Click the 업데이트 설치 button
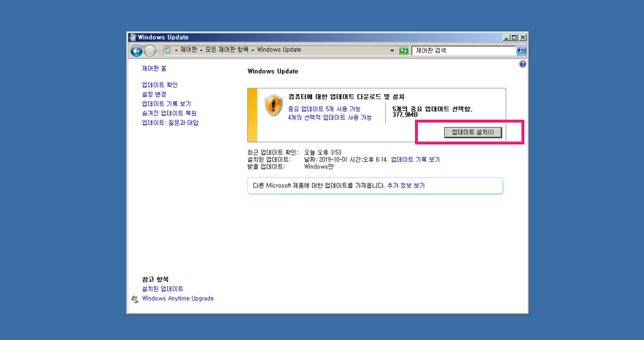The image size is (644, 340). point(473,132)
